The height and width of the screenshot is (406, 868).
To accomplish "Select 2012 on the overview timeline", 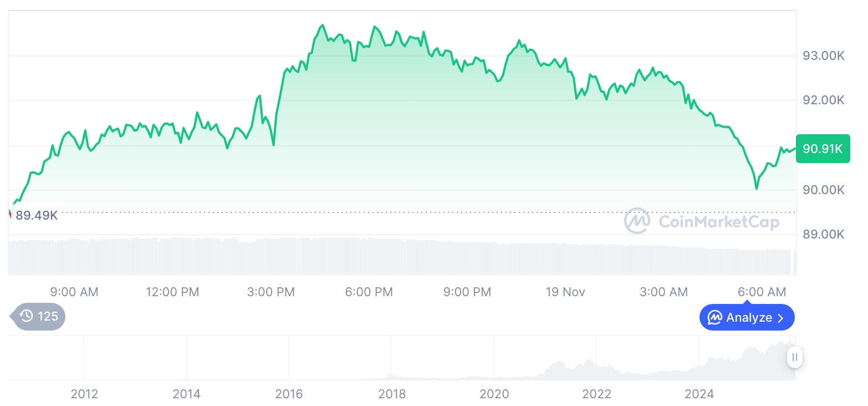I will pos(84,394).
